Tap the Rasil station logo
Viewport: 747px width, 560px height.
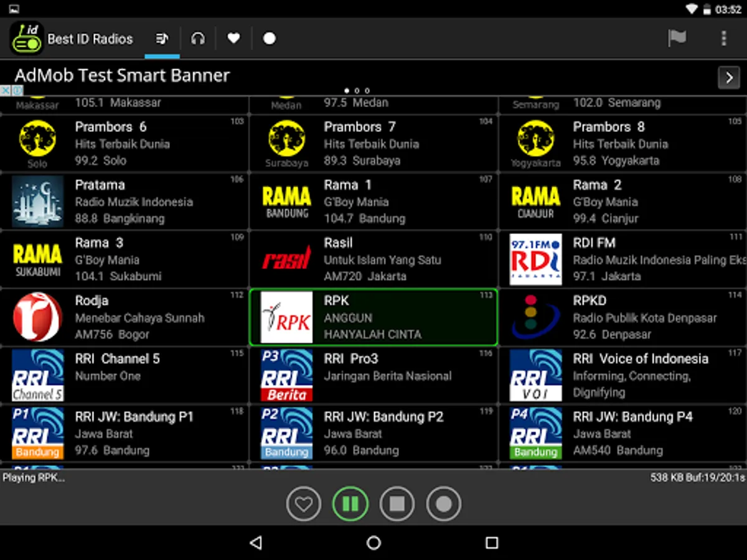[x=286, y=259]
